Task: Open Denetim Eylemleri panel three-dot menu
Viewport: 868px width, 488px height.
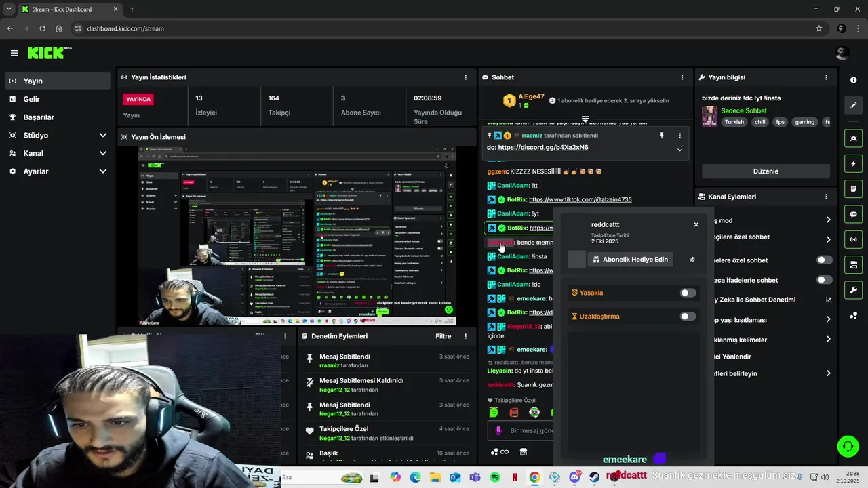Action: 465,336
